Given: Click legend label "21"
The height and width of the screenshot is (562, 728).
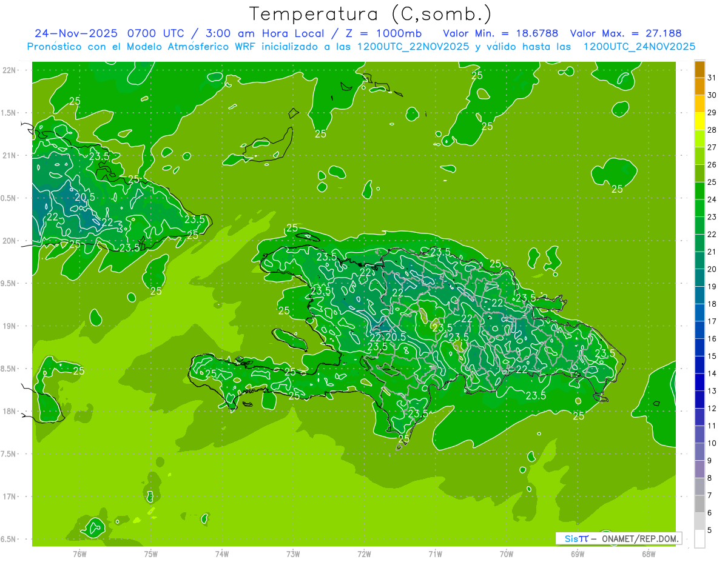Looking at the screenshot, I should (x=712, y=252).
